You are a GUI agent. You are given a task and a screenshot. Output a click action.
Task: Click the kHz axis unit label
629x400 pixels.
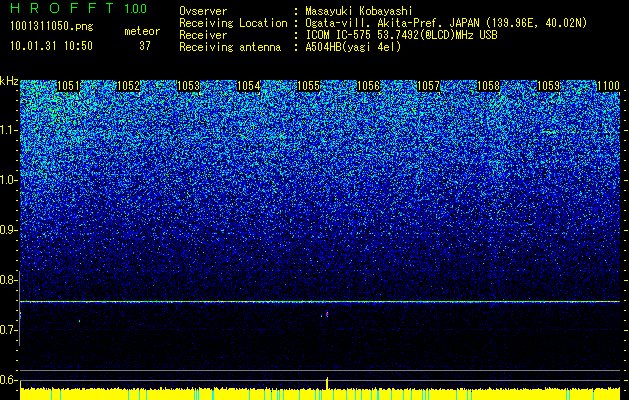pyautogui.click(x=9, y=81)
